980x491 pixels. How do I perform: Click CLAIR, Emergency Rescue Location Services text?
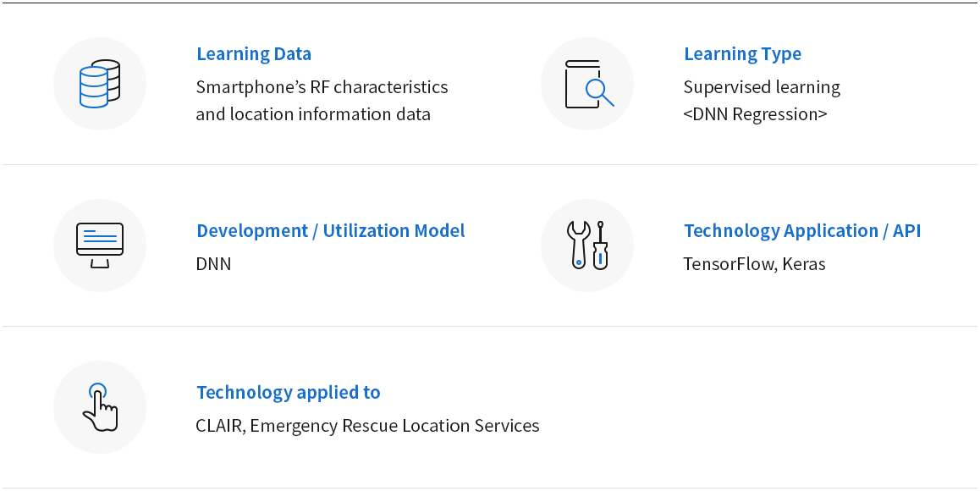pos(367,426)
